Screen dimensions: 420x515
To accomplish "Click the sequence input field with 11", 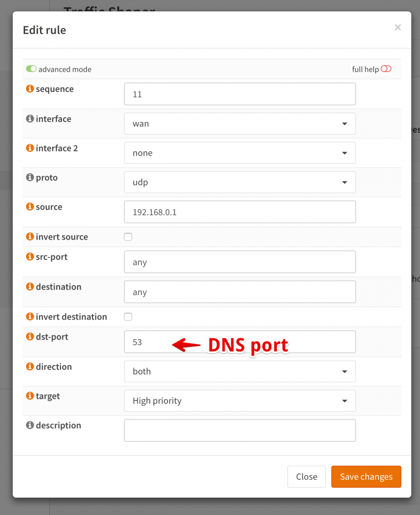I will click(x=240, y=94).
